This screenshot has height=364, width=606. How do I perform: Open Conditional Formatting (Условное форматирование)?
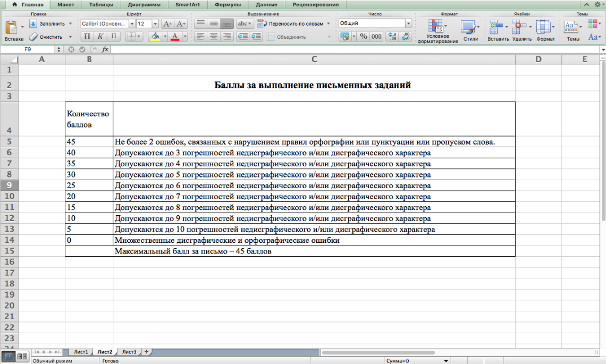coord(437,28)
